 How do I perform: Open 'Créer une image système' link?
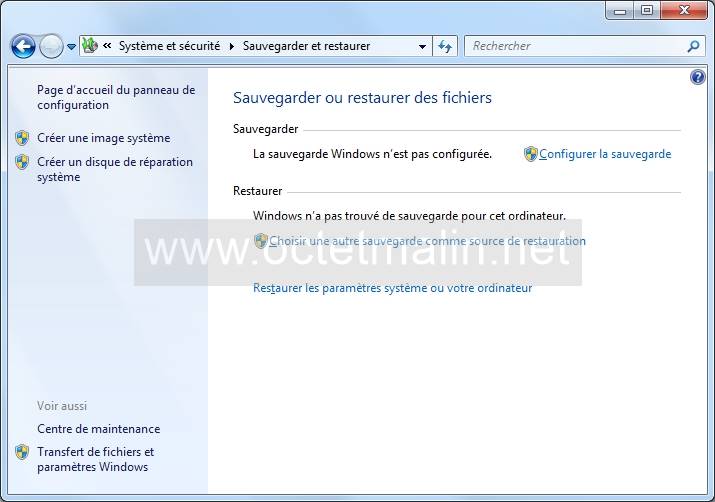pos(104,138)
